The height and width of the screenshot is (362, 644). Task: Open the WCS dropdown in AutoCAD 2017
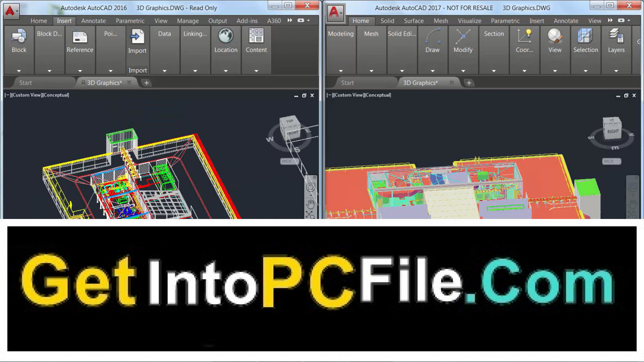point(611,161)
